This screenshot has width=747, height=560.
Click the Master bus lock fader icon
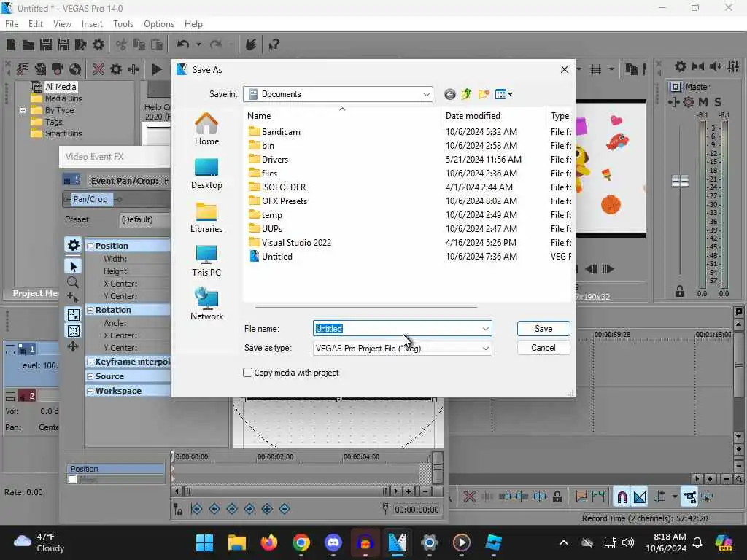pyautogui.click(x=680, y=291)
